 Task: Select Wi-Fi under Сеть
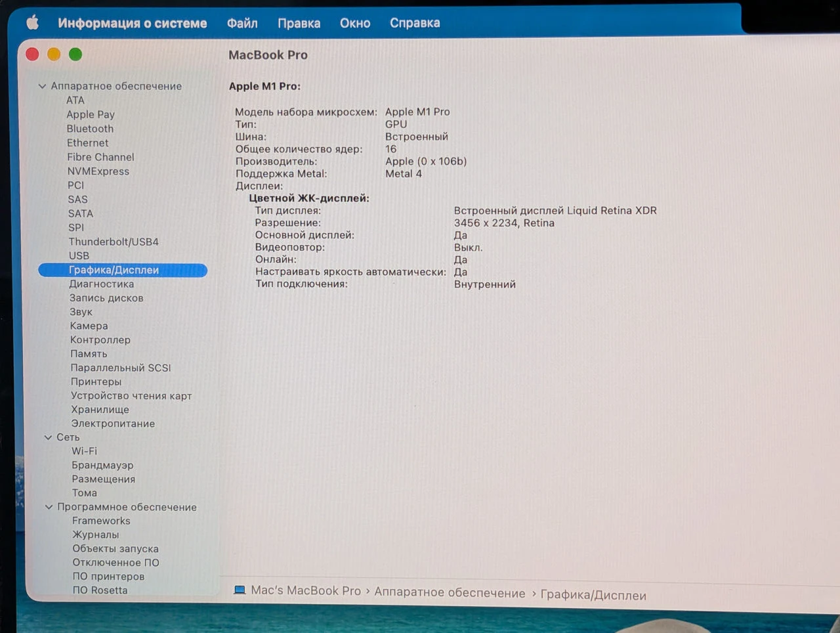pos(84,451)
